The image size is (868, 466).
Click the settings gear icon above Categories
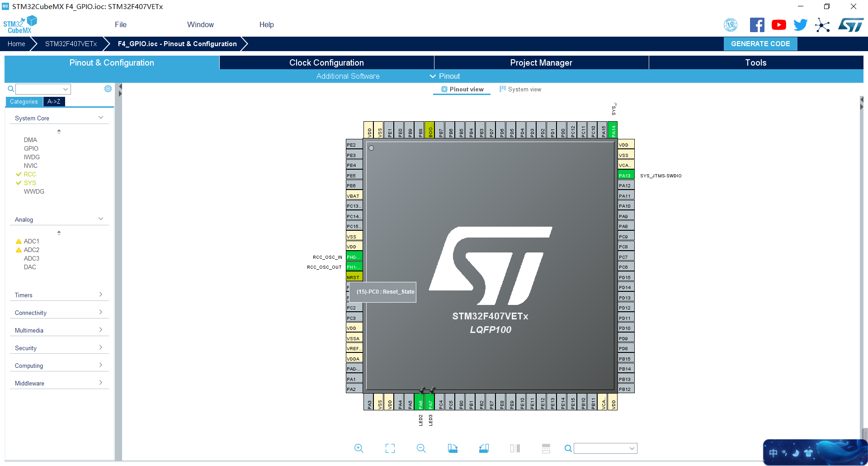(x=108, y=89)
